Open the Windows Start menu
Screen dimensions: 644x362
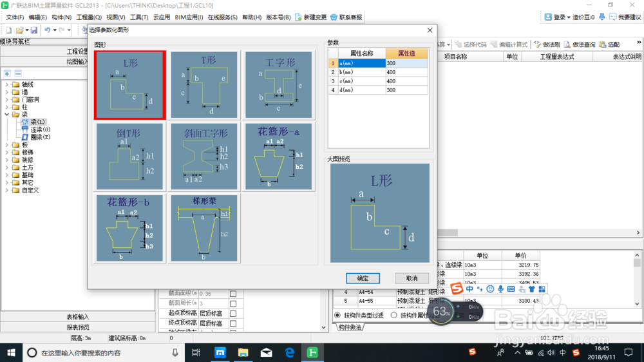pos(11,352)
